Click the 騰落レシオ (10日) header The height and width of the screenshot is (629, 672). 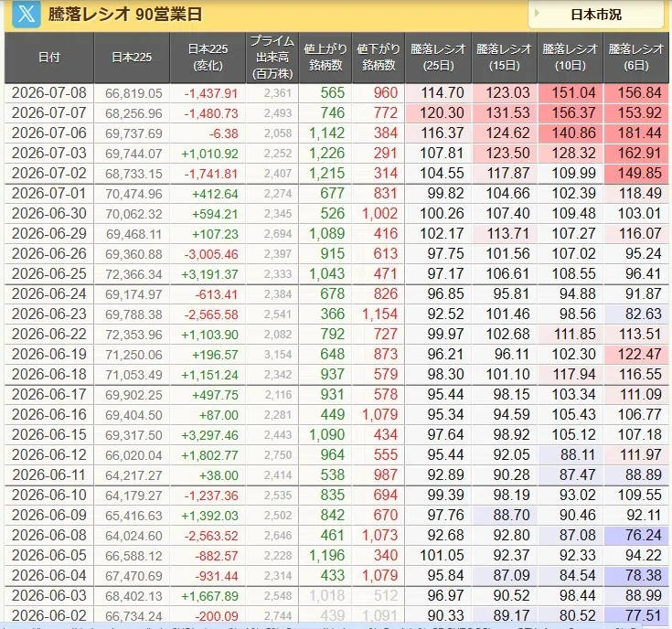pyautogui.click(x=570, y=58)
